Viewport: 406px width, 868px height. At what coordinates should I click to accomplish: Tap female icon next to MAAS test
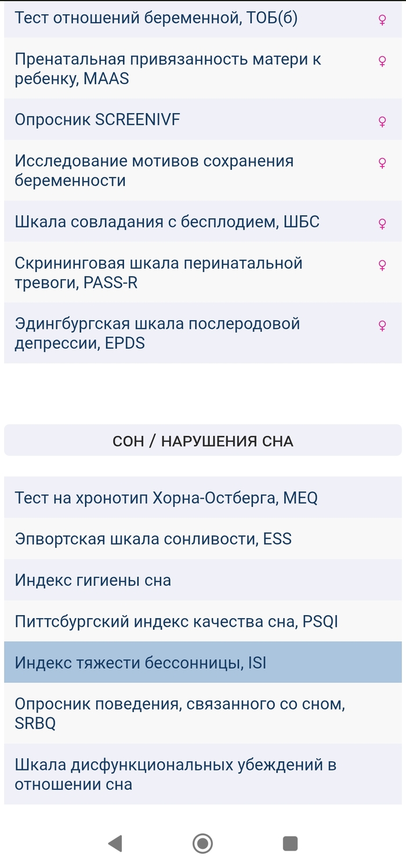tap(382, 61)
